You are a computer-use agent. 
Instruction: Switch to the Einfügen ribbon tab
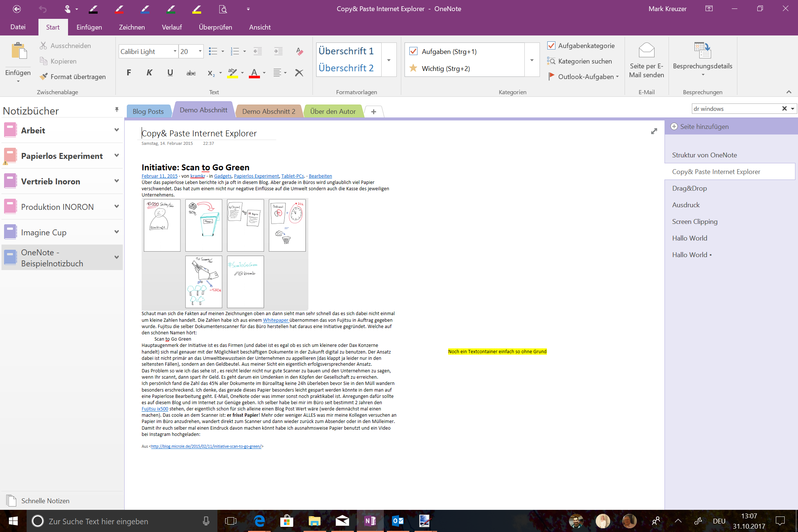click(x=89, y=27)
